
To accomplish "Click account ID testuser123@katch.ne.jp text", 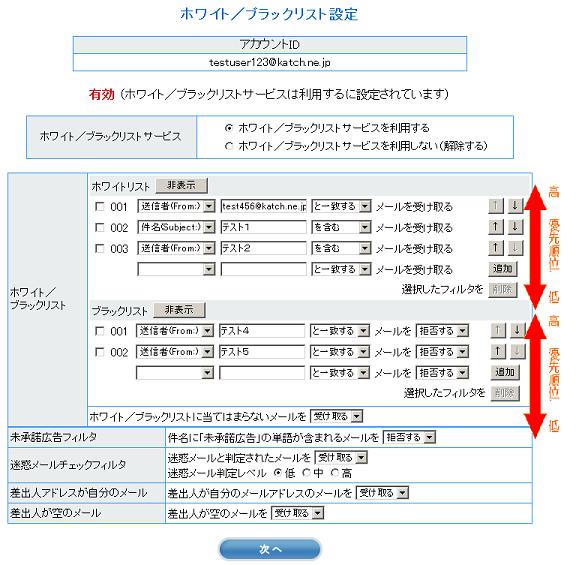I will [270, 62].
